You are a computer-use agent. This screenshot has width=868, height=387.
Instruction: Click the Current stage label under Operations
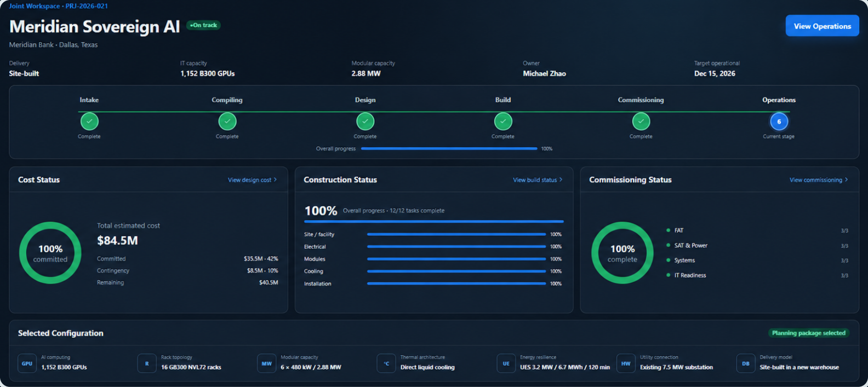click(779, 136)
